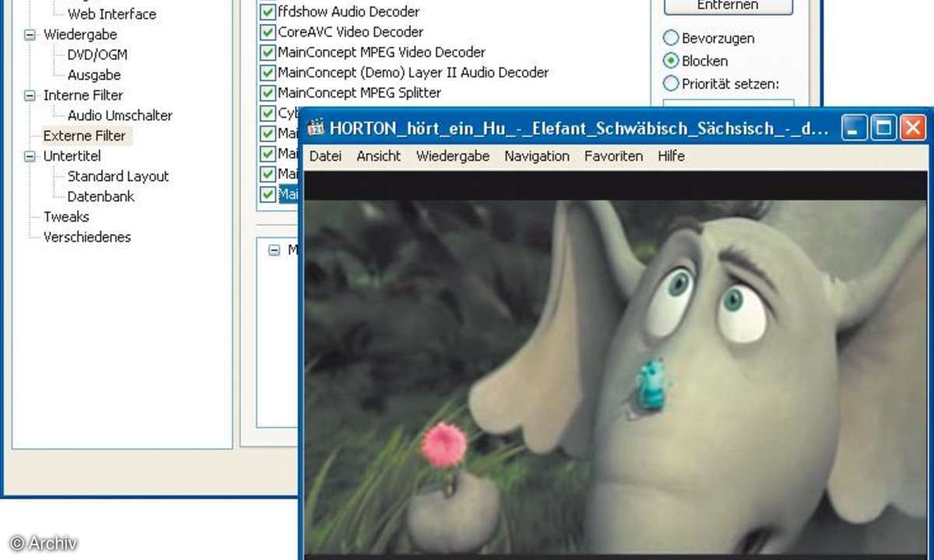Collapse the node in the lower filter pane
934x560 pixels.
click(x=274, y=250)
